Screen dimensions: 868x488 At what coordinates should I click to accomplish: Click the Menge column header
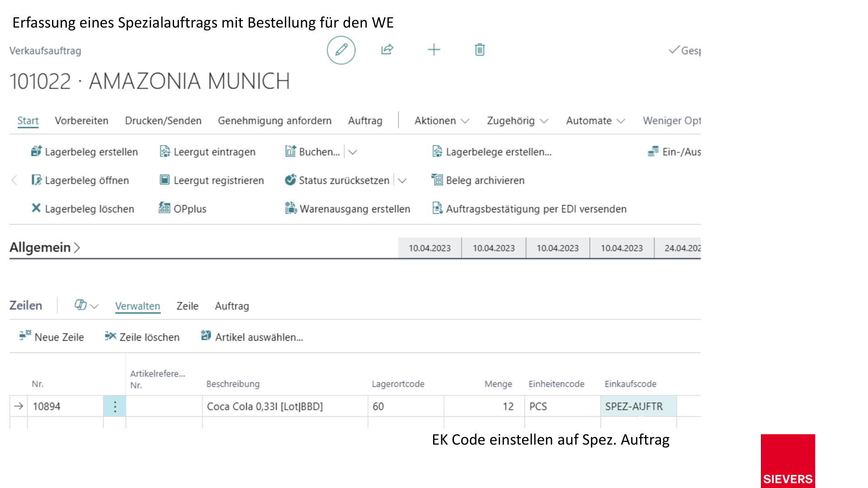[x=498, y=384]
